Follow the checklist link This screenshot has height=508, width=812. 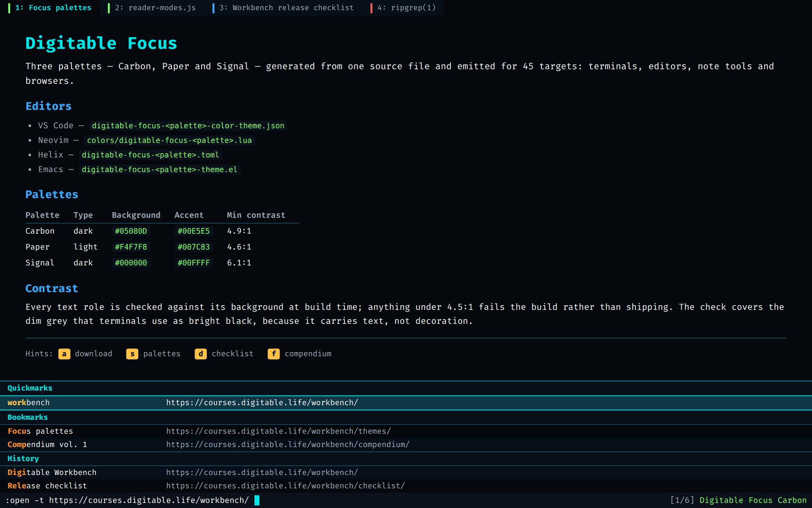(x=233, y=354)
